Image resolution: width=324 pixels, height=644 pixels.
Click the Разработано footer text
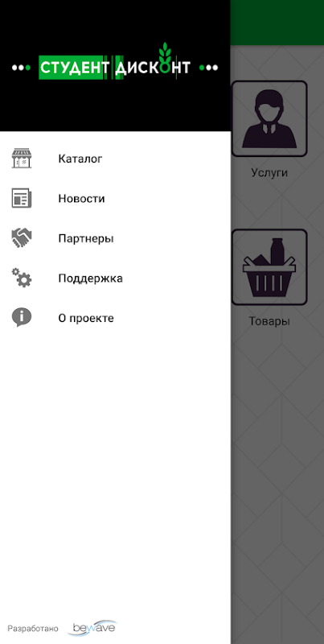(x=33, y=629)
